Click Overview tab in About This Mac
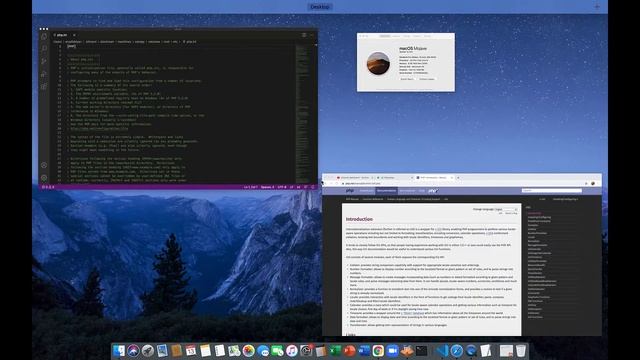Viewport: 640px width, 360px height. [385, 36]
